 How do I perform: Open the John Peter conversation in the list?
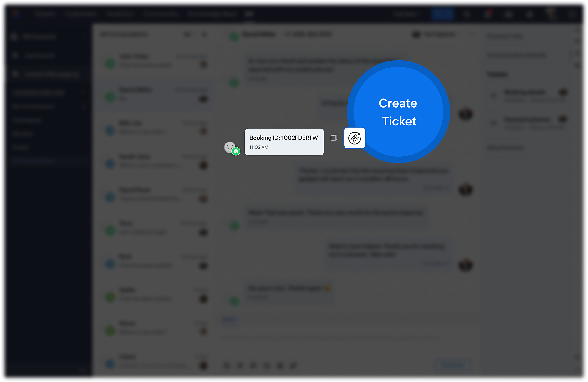click(156, 61)
